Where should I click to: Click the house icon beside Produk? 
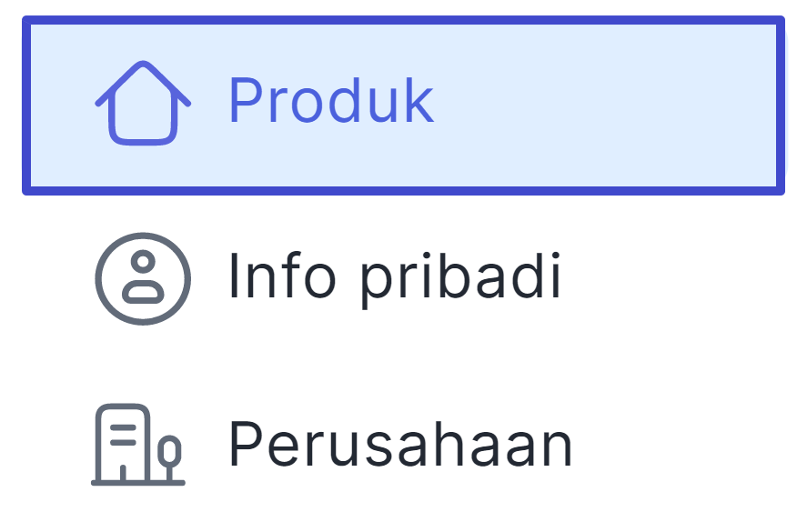coord(143,103)
